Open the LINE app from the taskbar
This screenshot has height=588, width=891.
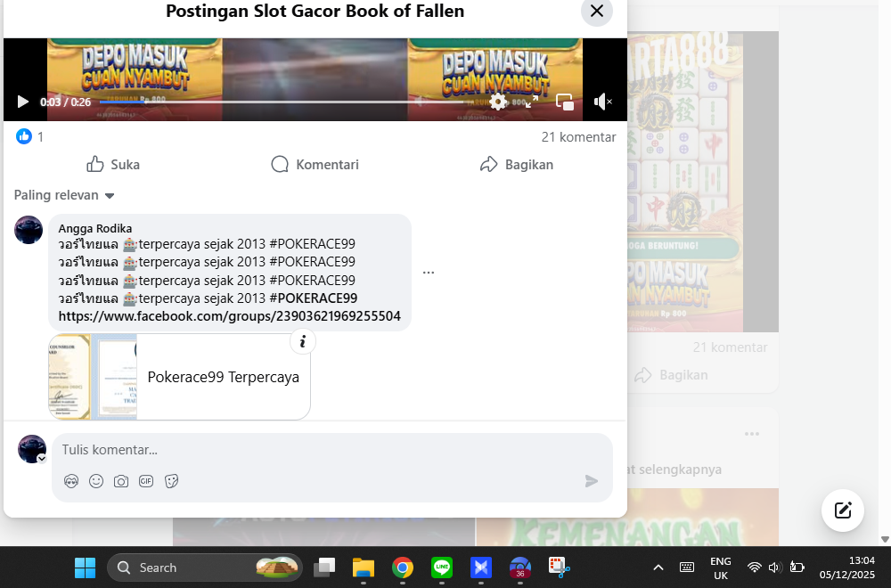[442, 567]
